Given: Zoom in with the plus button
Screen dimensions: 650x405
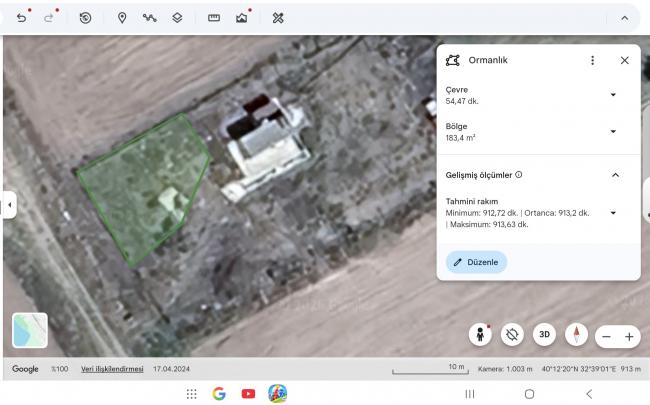Looking at the screenshot, I should [629, 337].
